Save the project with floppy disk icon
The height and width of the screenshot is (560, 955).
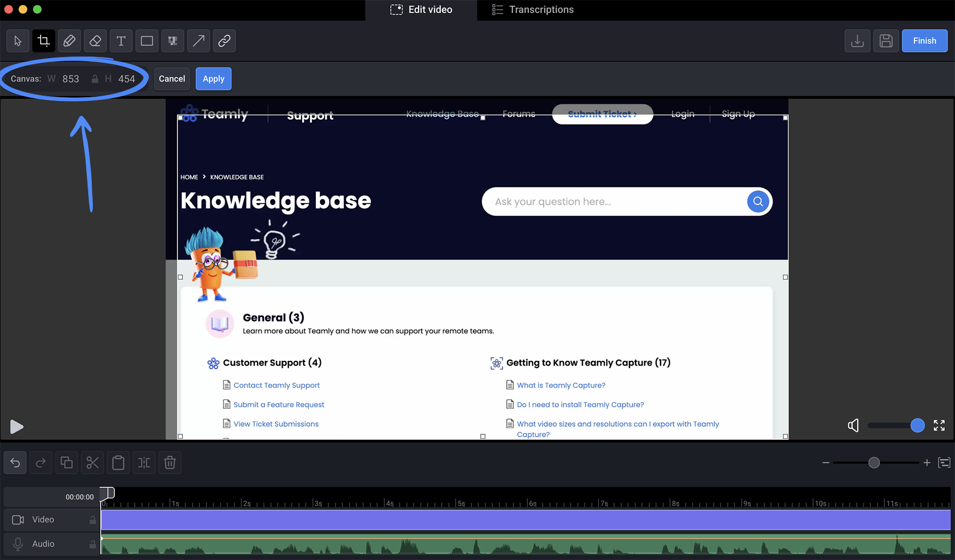pos(886,41)
